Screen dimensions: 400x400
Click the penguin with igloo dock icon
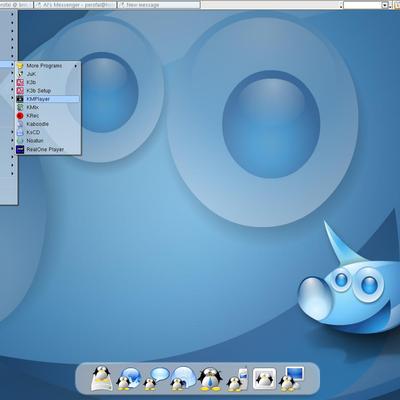click(182, 379)
